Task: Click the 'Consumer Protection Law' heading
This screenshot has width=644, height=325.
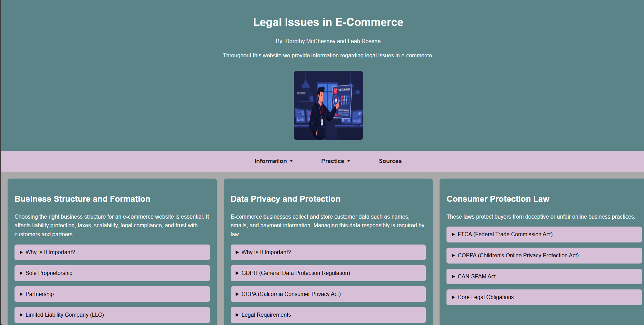Action: pos(498,199)
